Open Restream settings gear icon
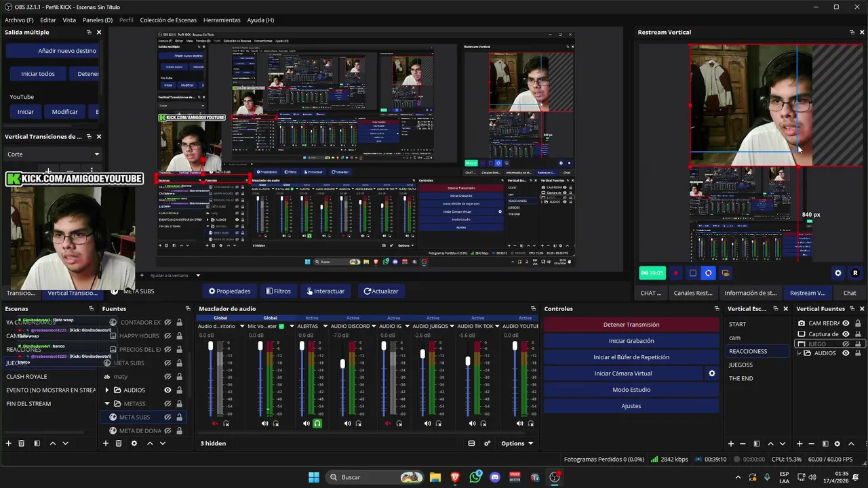This screenshot has height=488, width=868. pos(838,273)
